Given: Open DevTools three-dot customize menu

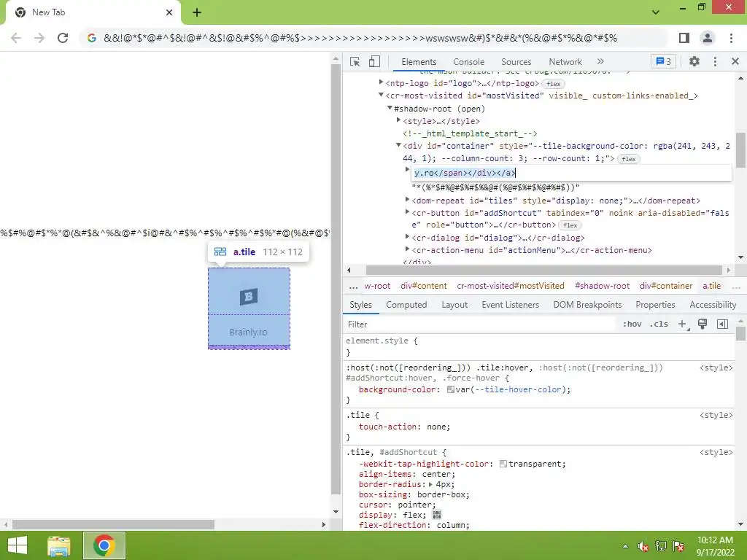Looking at the screenshot, I should [x=715, y=61].
